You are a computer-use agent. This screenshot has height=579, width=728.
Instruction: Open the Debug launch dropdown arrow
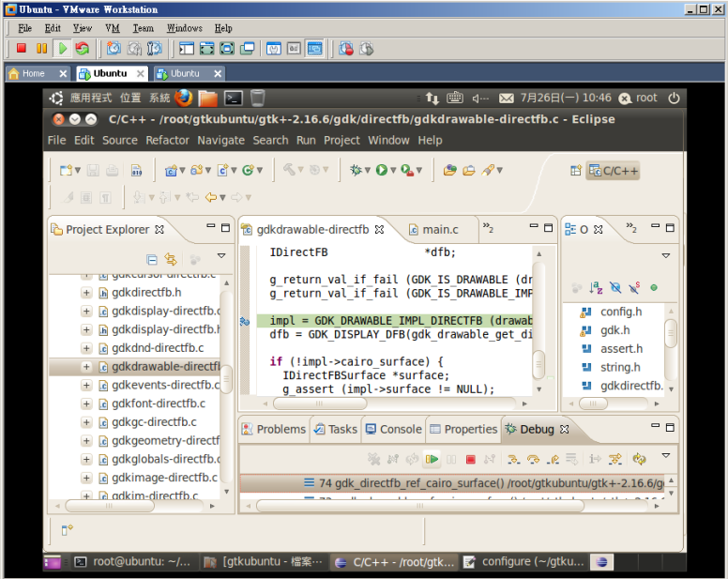click(x=367, y=170)
